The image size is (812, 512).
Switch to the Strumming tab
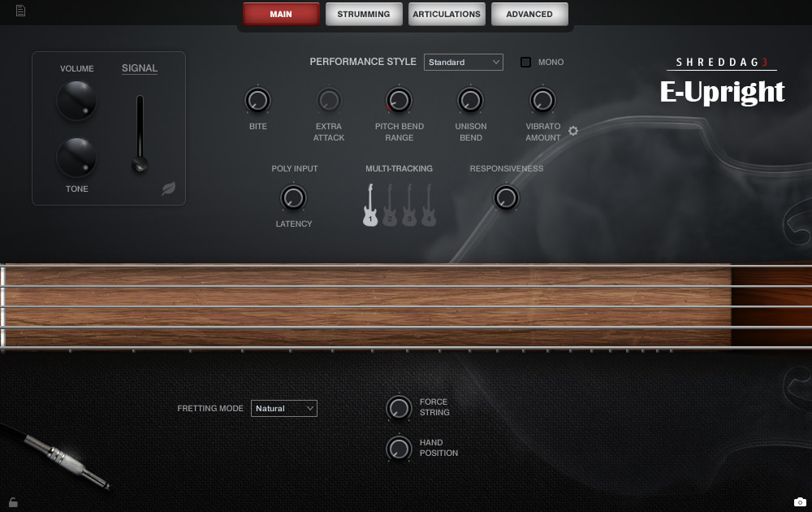pos(364,14)
